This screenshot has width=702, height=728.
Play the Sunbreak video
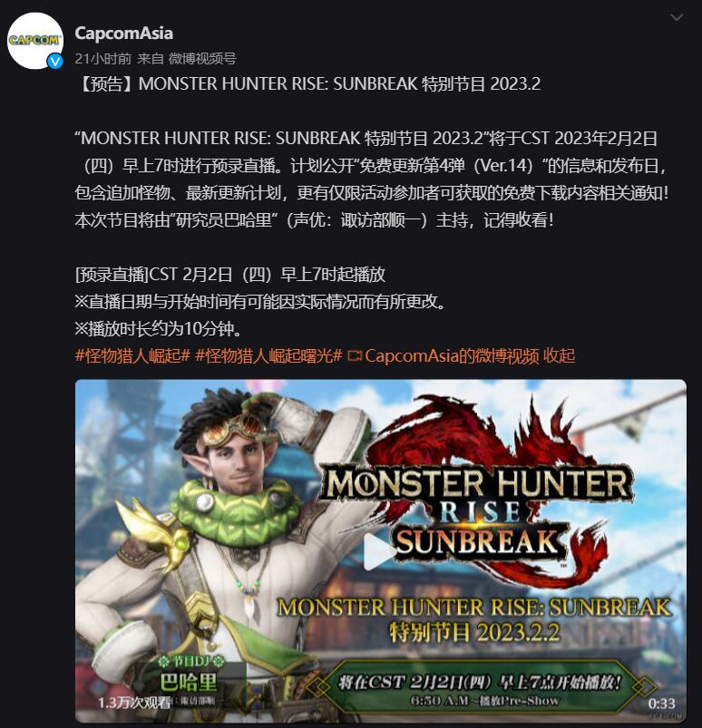point(377,551)
